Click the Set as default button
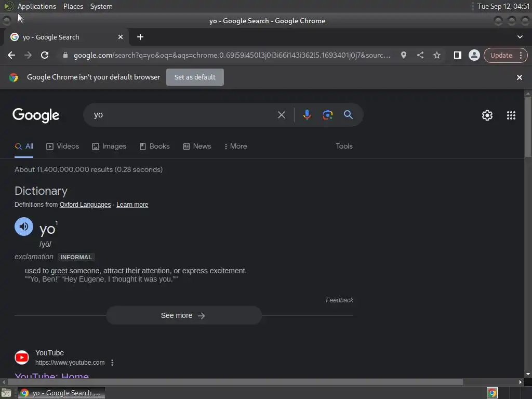This screenshot has height=399, width=532. [x=195, y=77]
